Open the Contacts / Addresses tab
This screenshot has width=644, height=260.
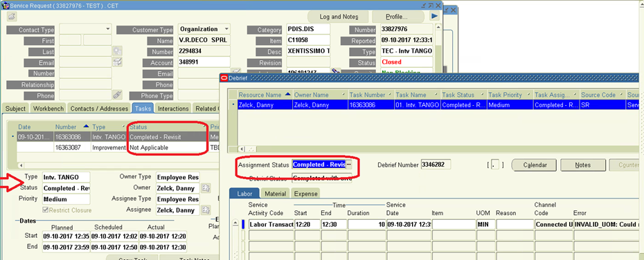pos(99,109)
